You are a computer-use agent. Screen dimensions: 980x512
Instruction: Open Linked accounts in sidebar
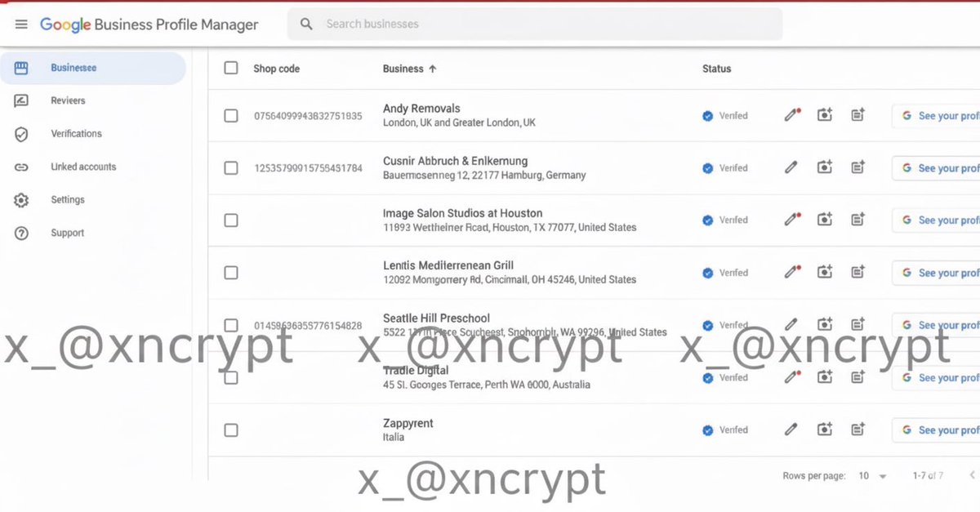click(x=83, y=167)
